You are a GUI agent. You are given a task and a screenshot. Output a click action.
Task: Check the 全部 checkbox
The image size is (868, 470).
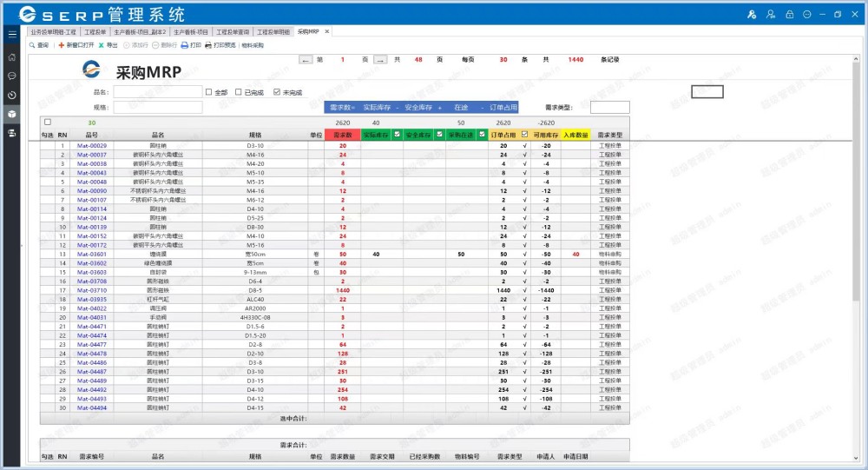[x=208, y=92]
